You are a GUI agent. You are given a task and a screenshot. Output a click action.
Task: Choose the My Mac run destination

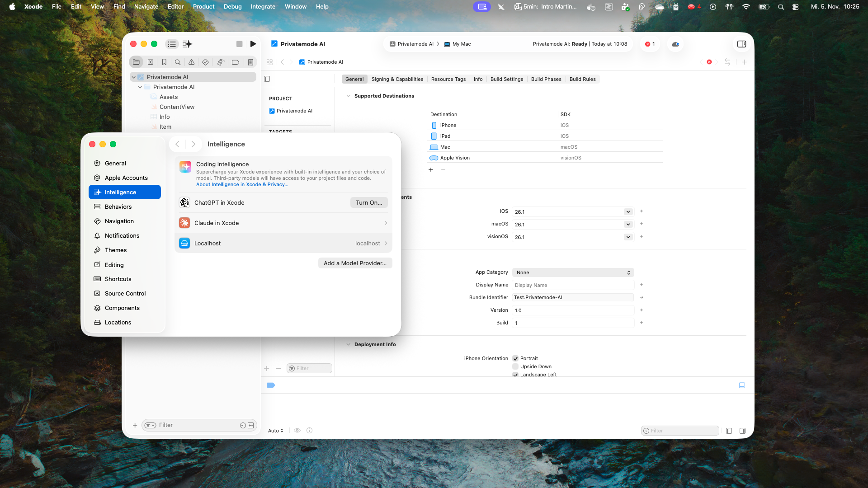(x=458, y=44)
